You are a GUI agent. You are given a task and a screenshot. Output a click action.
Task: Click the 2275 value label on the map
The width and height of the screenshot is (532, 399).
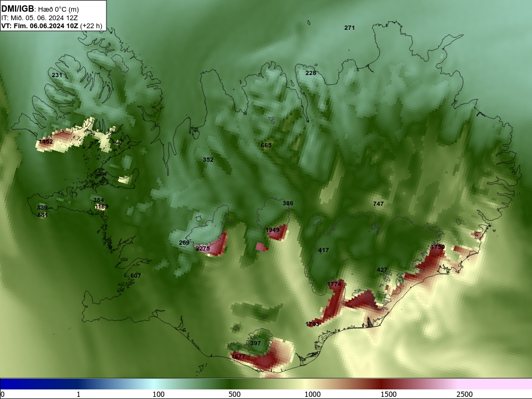pos(203,248)
